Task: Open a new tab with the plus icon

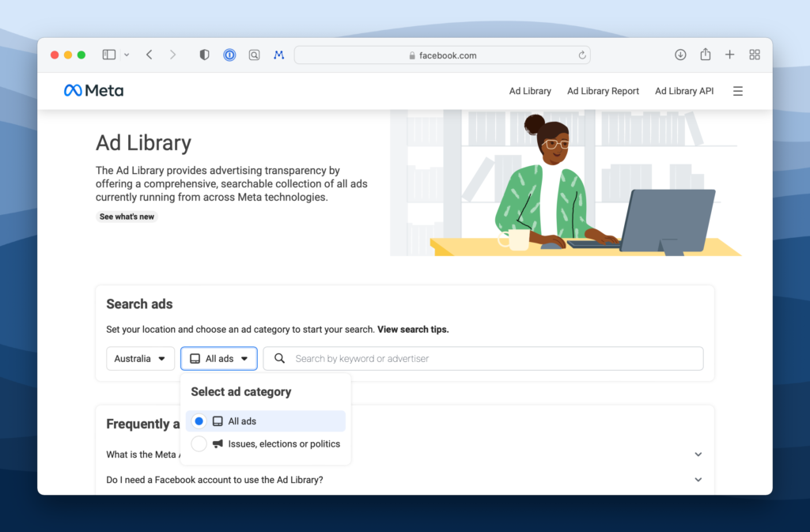Action: point(729,55)
